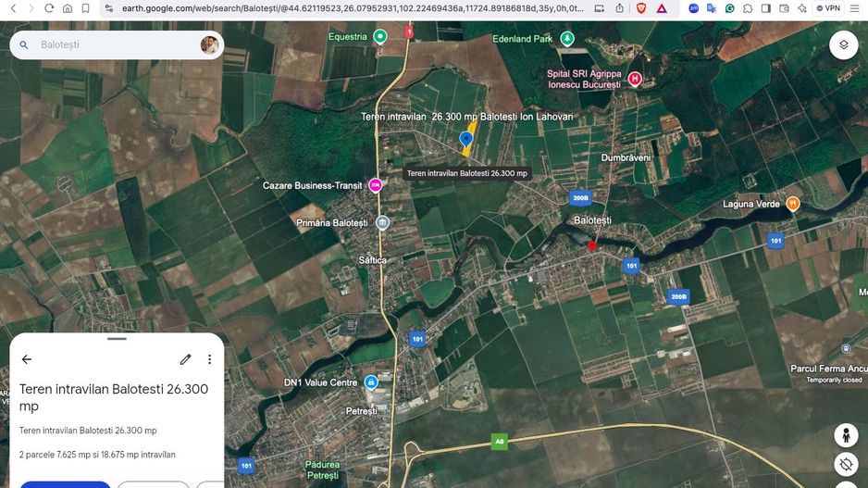Screen dimensions: 868x488
Task: Toggle the browser sidebar panel
Action: coord(766,8)
